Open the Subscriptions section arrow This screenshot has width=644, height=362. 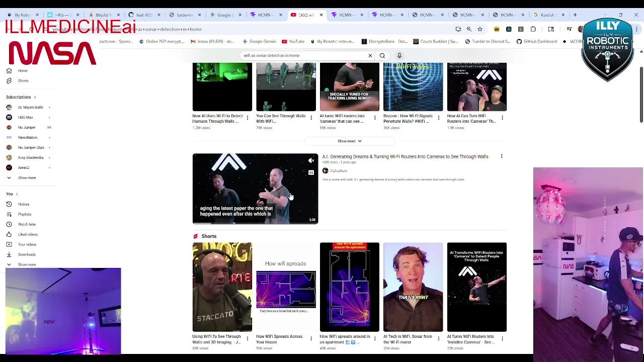(x=35, y=97)
